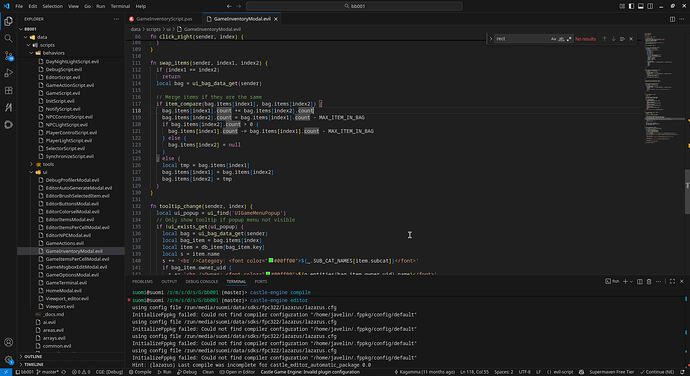Toggle Match Case in find widget
Screen dimensions: 690x376
click(553, 39)
